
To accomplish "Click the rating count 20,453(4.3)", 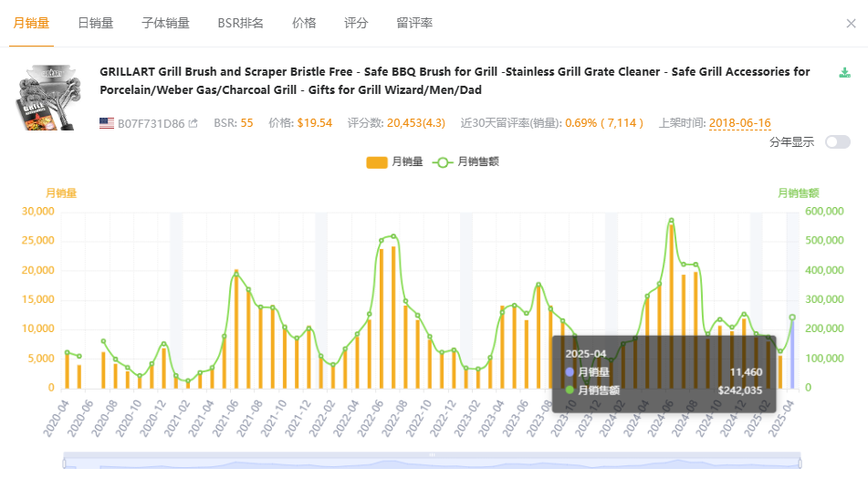I will [x=415, y=123].
